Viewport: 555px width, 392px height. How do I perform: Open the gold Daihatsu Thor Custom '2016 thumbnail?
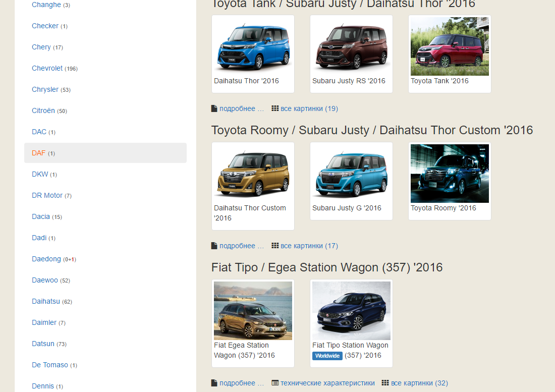(253, 174)
